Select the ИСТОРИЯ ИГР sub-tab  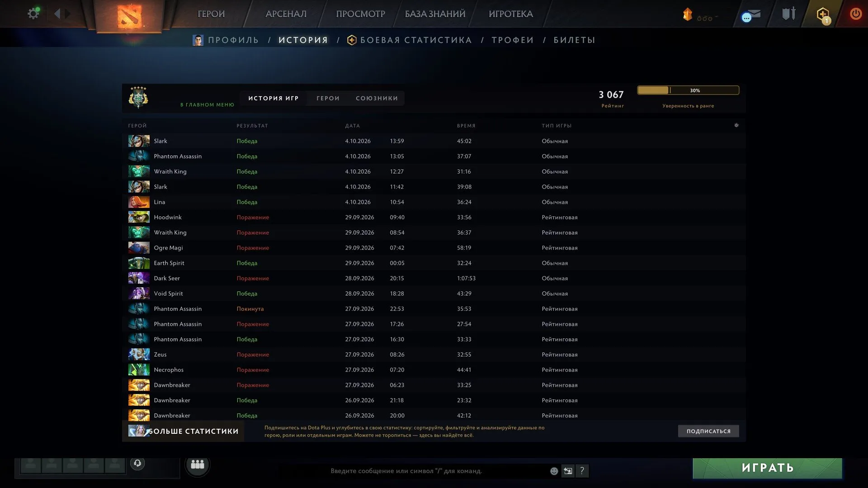tap(273, 98)
